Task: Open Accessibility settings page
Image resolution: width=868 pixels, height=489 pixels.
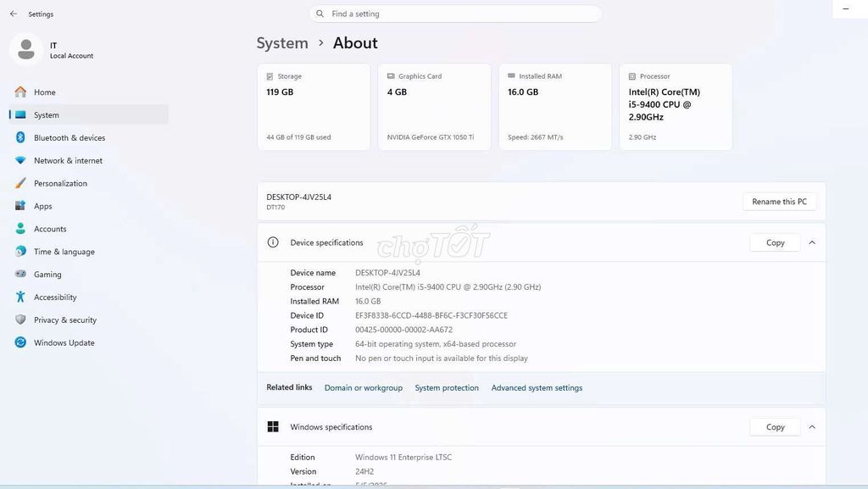Action: [88, 297]
